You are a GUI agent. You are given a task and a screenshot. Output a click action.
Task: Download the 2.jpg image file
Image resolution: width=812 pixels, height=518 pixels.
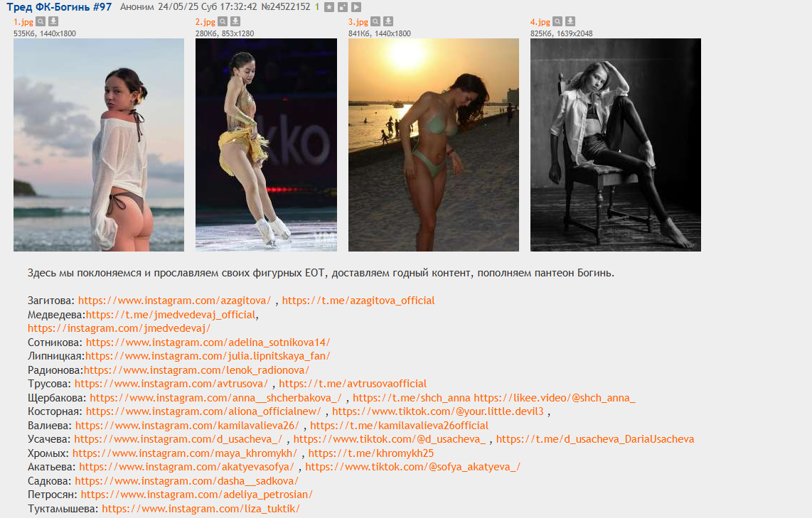[235, 22]
